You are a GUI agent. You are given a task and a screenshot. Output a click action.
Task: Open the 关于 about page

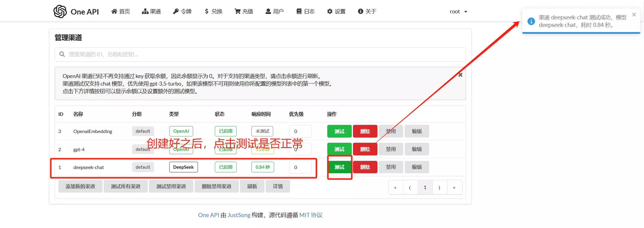coord(367,11)
